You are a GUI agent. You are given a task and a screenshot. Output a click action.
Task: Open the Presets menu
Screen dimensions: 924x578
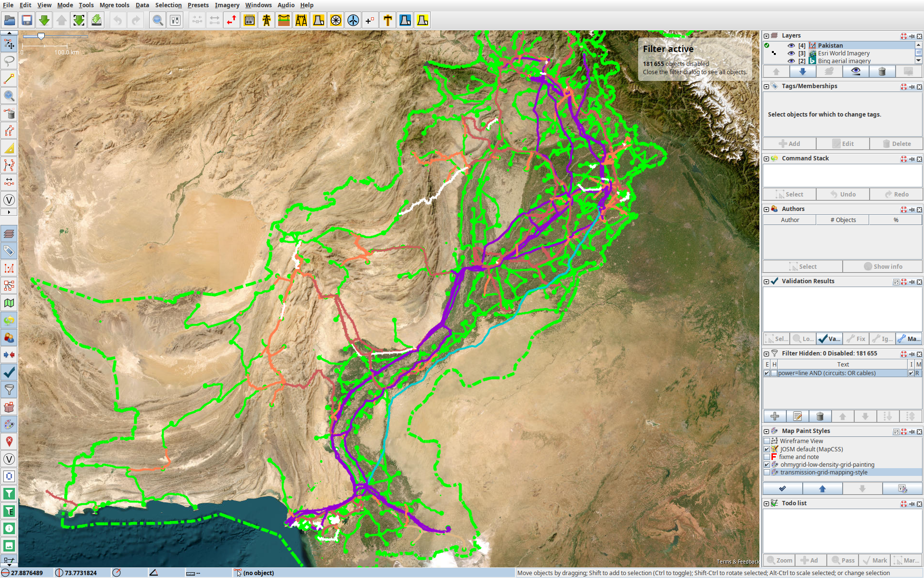pyautogui.click(x=198, y=5)
